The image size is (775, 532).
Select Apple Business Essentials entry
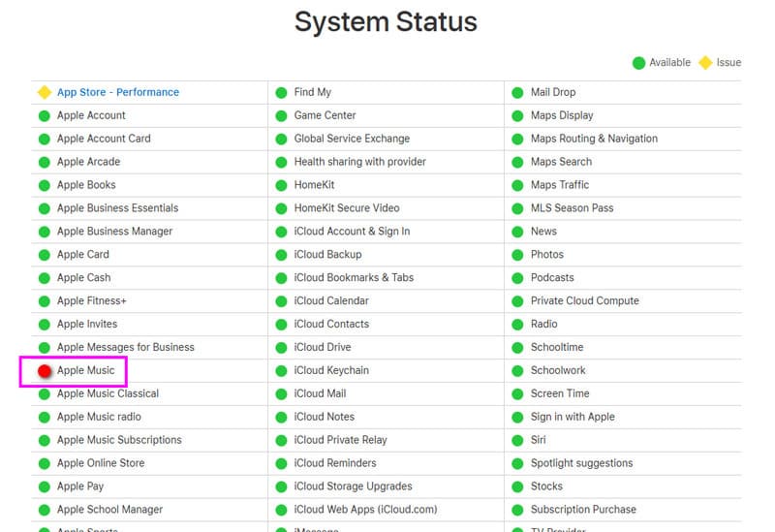point(117,207)
